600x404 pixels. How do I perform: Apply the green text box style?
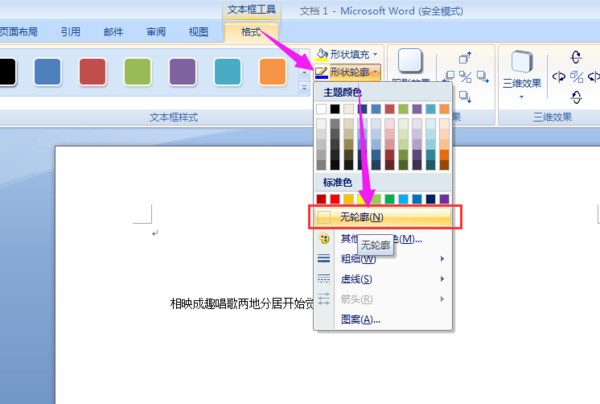tap(137, 72)
